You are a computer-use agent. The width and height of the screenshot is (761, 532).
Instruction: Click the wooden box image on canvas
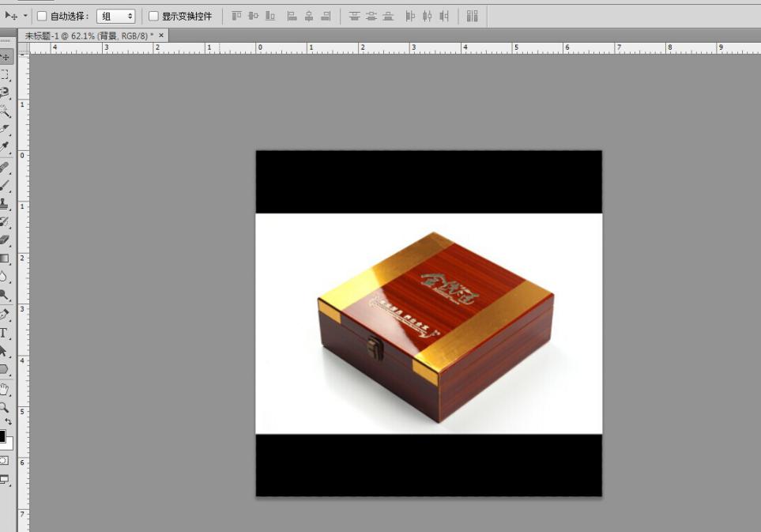(435, 326)
